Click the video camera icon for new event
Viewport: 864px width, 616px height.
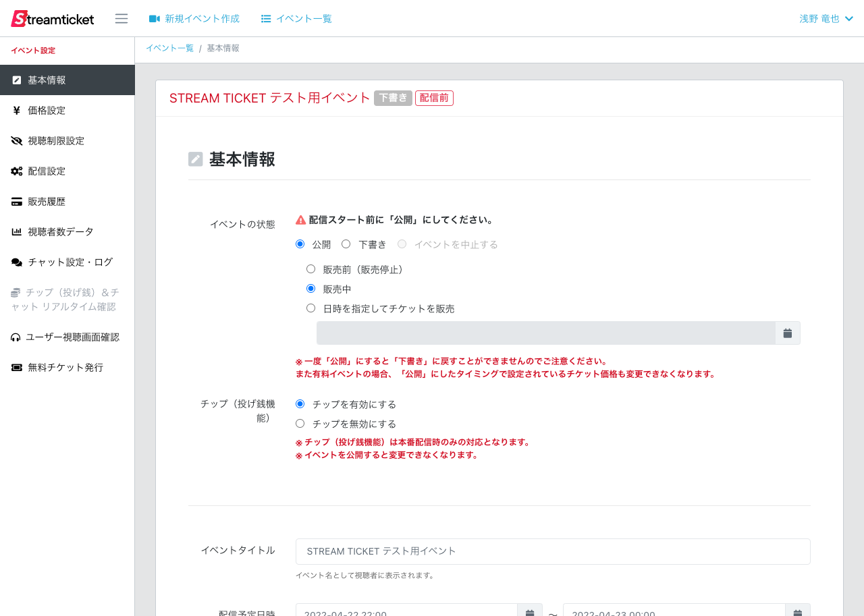click(x=155, y=19)
